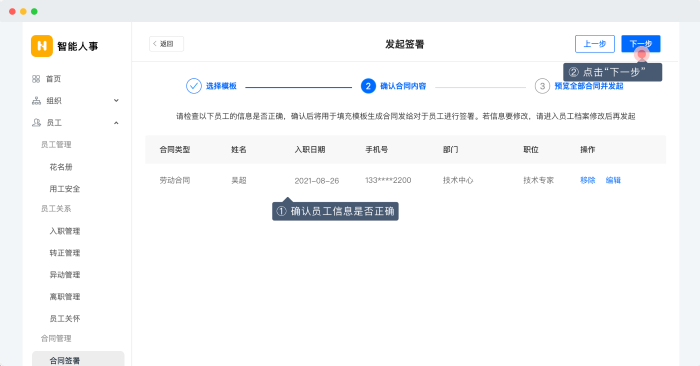Click the 下一步 button
The width and height of the screenshot is (700, 366).
[641, 44]
